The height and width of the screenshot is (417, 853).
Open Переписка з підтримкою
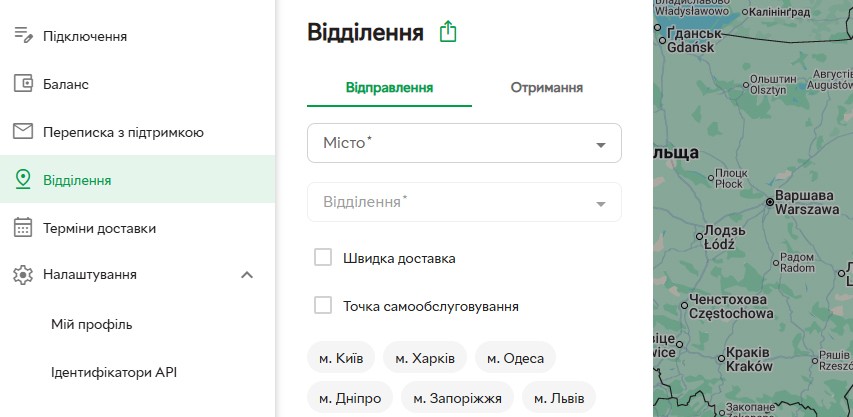[x=138, y=132]
